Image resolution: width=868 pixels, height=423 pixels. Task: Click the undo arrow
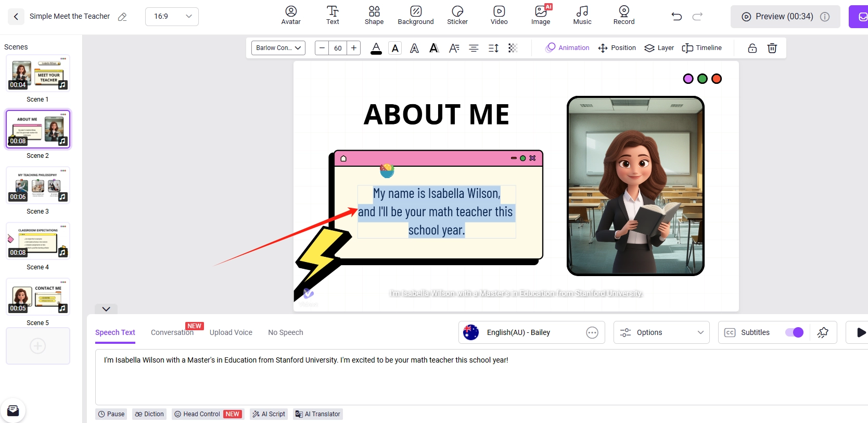[676, 17]
